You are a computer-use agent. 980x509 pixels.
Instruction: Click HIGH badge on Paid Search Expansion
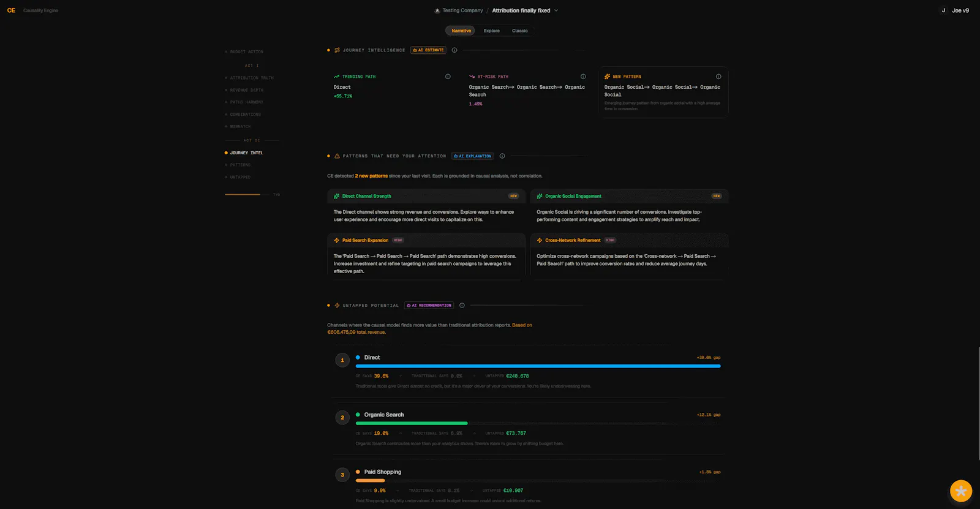point(398,240)
